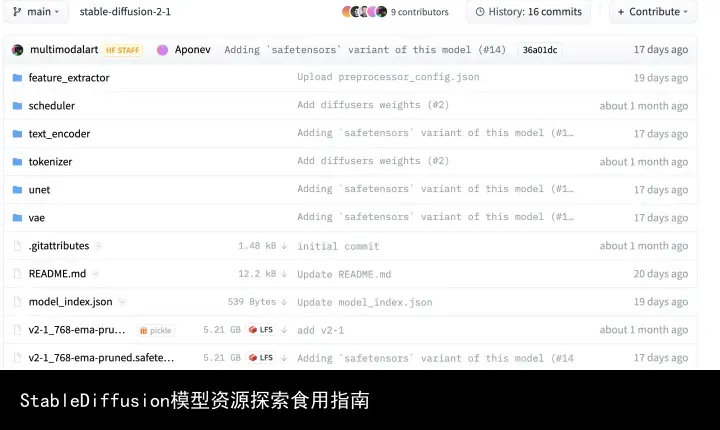Click the pickle badge on v2-1 checkpoint
Screen dimensions: 720x430
click(x=155, y=330)
